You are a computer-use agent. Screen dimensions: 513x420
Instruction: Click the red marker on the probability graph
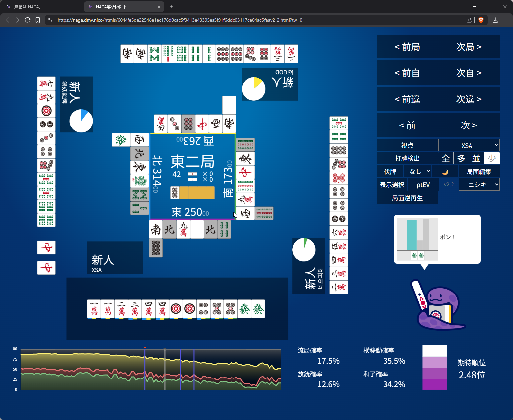tap(145, 348)
